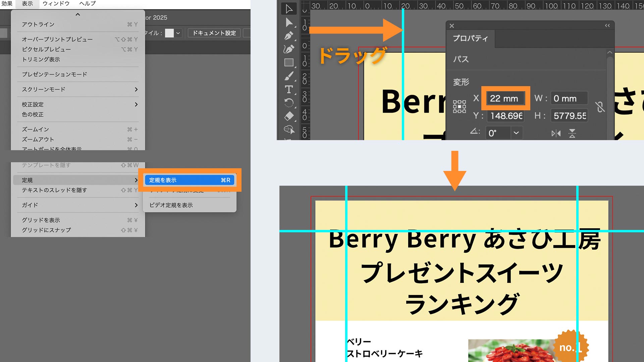Select the Direct Selection tool
This screenshot has width=644, height=362.
[x=289, y=22]
